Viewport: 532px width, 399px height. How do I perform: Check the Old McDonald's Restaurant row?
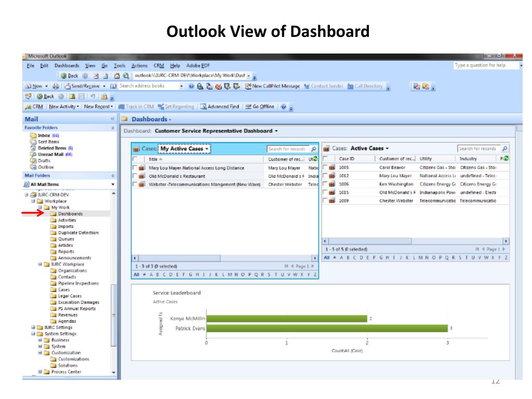tap(135, 176)
